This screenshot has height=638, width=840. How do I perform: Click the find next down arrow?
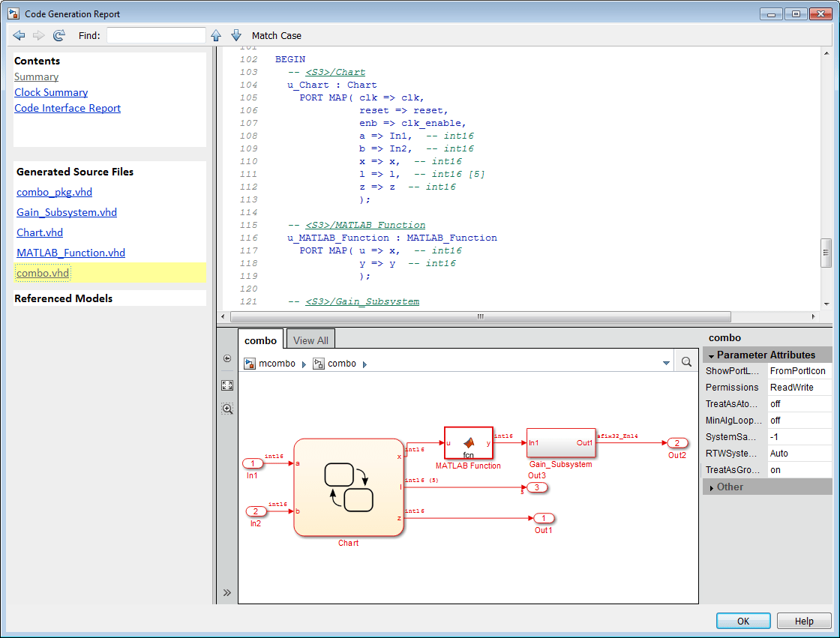tap(235, 35)
